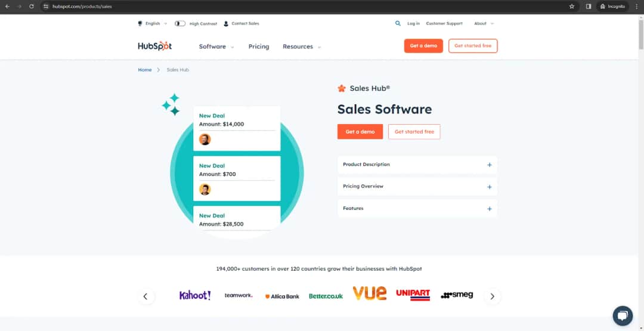
Task: Open the Pricing page
Action: (259, 47)
